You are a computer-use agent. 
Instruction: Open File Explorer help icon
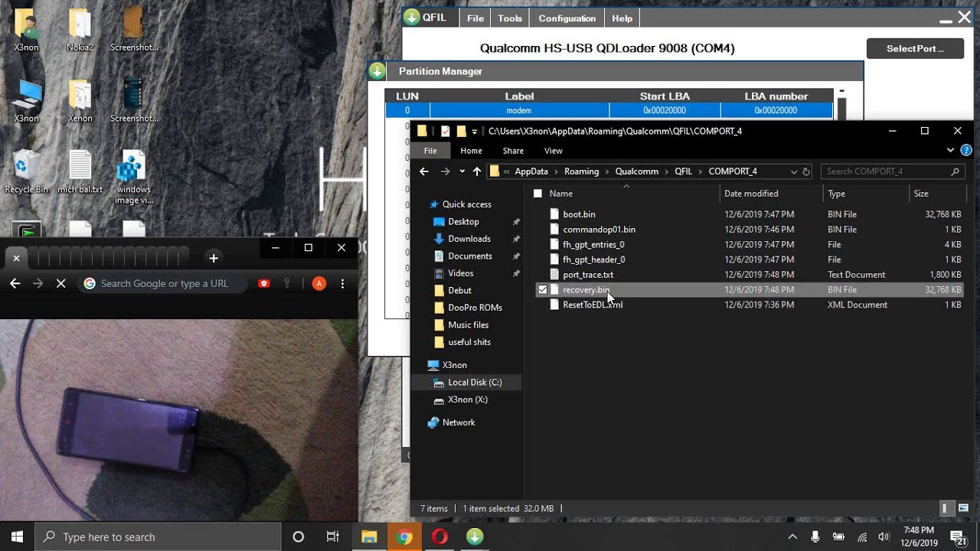[966, 151]
